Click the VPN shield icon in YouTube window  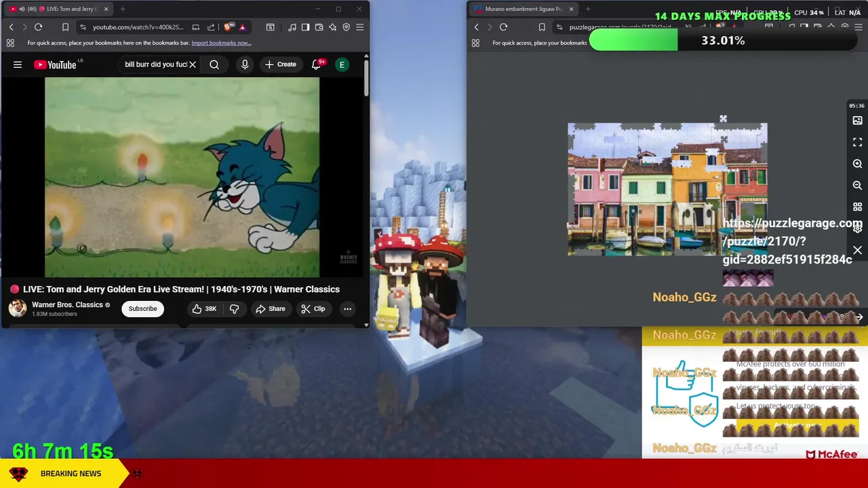346,27
